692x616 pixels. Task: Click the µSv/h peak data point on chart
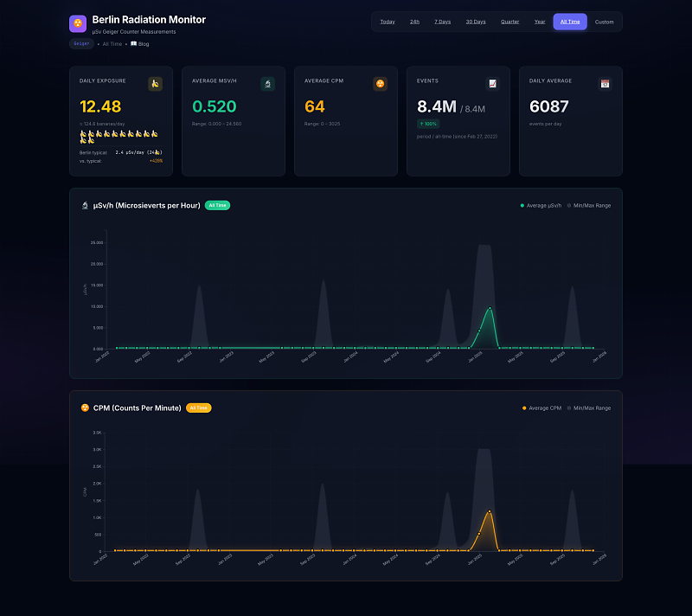490,308
